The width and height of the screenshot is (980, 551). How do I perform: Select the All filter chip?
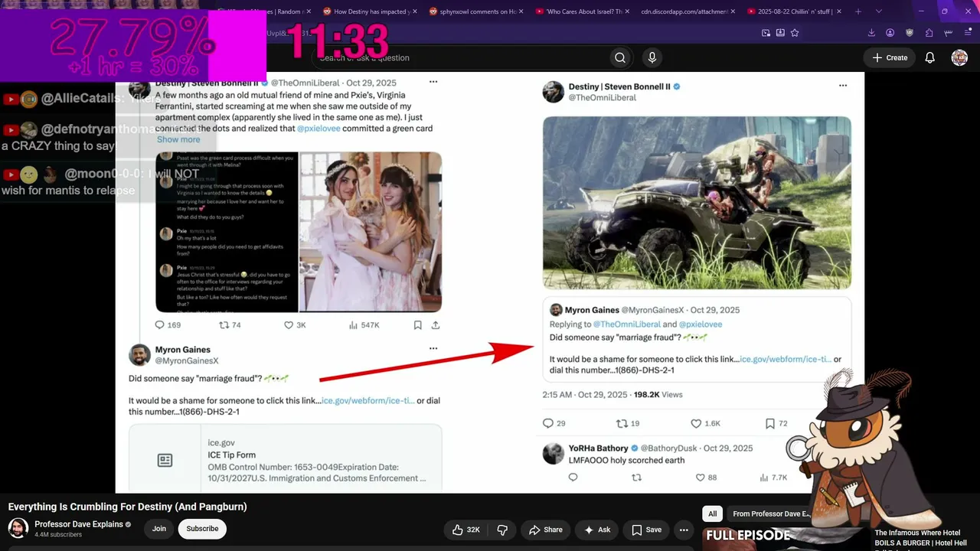click(712, 514)
